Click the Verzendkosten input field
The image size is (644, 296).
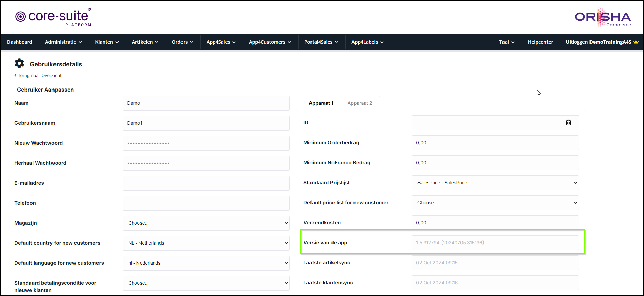[495, 223]
